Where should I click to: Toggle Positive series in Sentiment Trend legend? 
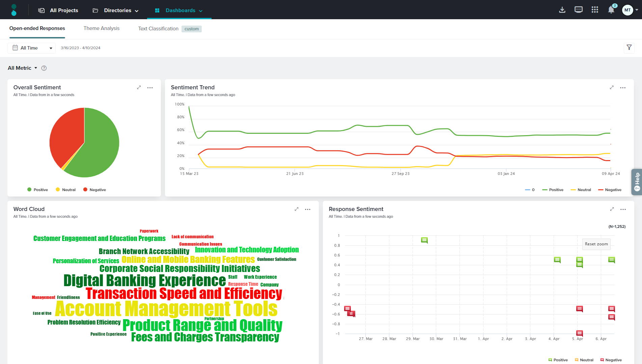(553, 190)
